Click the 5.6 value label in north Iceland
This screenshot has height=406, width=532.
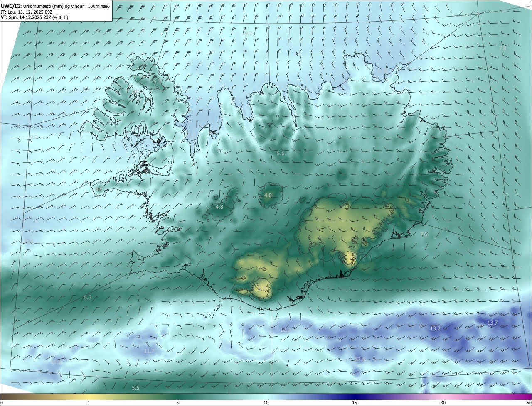[281, 154]
